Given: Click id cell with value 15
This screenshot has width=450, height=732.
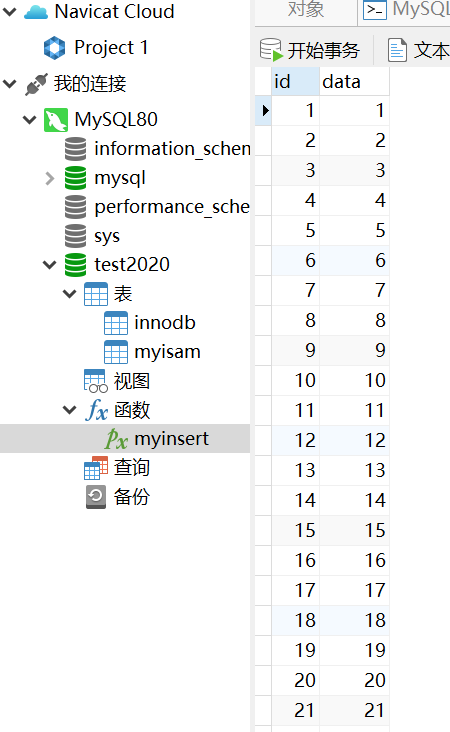Looking at the screenshot, I should point(295,530).
